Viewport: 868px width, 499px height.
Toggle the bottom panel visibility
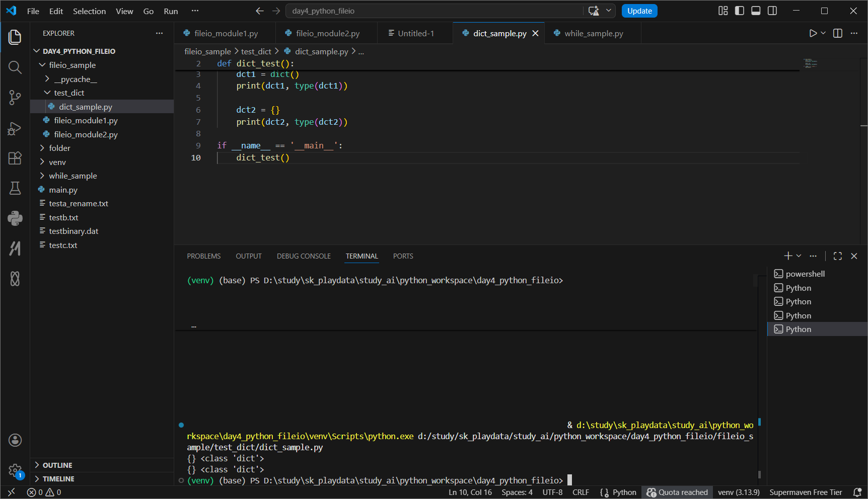756,11
